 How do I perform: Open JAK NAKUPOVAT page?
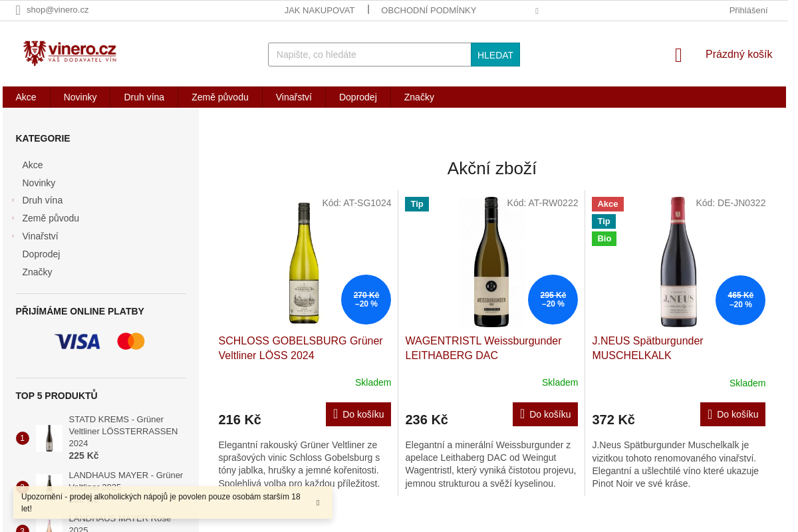click(319, 10)
